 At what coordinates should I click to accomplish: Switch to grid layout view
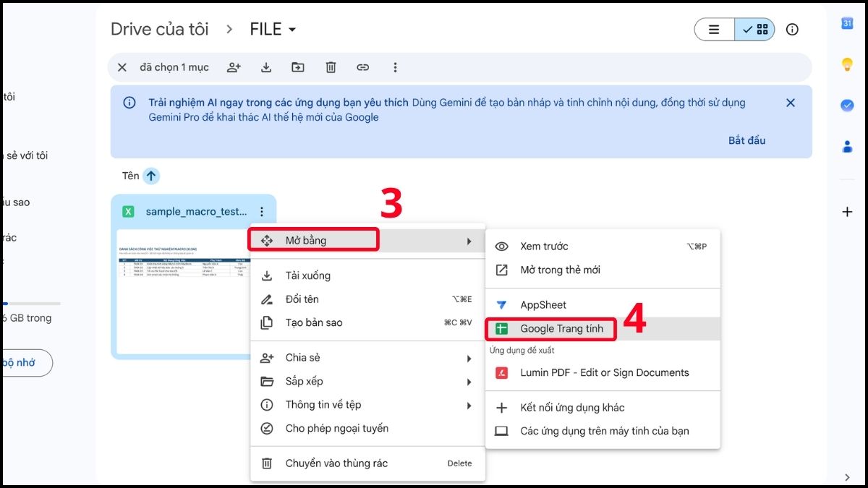click(755, 30)
